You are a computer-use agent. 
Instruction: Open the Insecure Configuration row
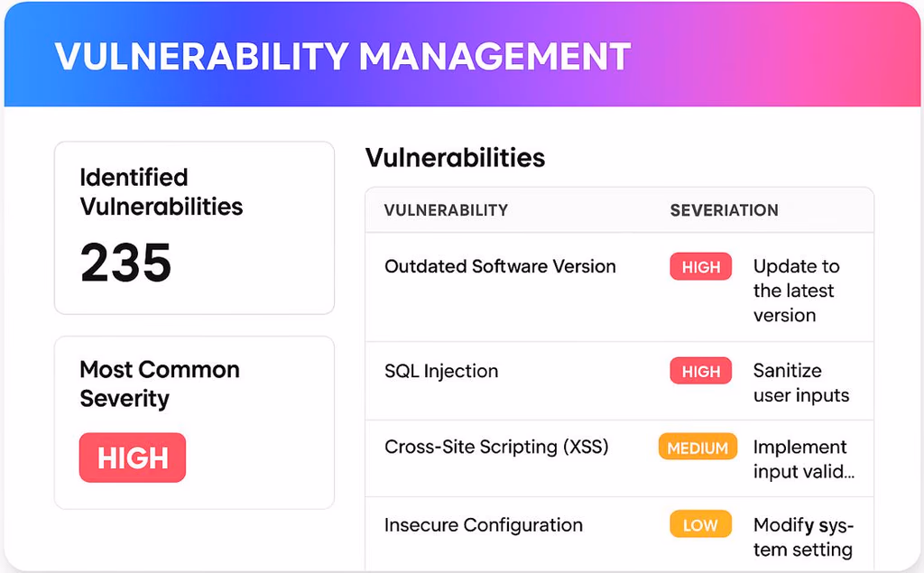click(483, 524)
